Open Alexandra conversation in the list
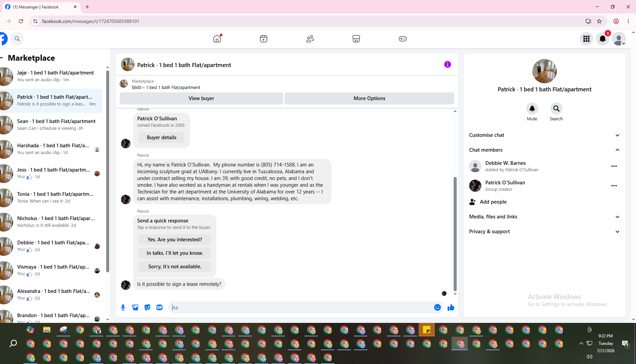The image size is (636, 364). tap(51, 295)
